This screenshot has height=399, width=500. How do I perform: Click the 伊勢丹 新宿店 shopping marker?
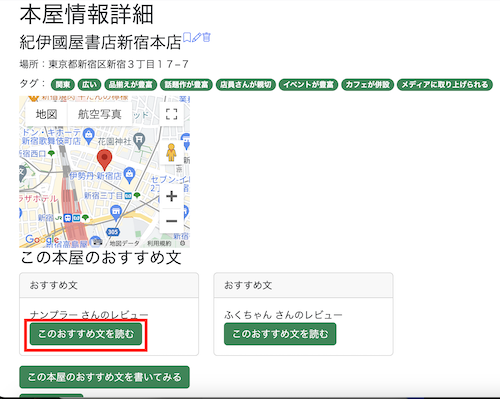[129, 175]
